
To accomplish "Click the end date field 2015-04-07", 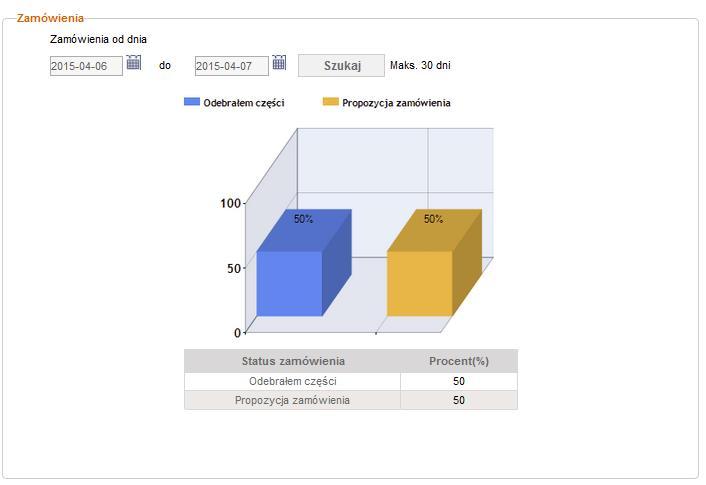I will click(x=231, y=66).
